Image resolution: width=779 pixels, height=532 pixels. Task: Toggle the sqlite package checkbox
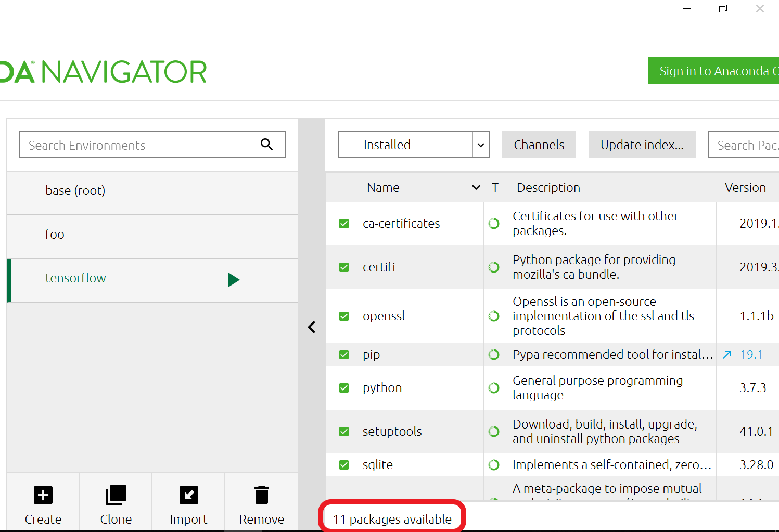click(x=344, y=465)
